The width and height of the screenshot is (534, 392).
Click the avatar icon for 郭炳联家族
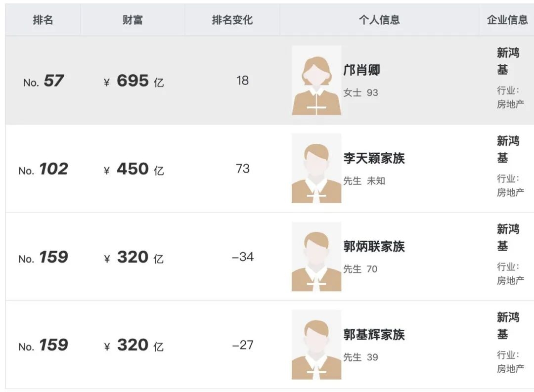[316, 257]
